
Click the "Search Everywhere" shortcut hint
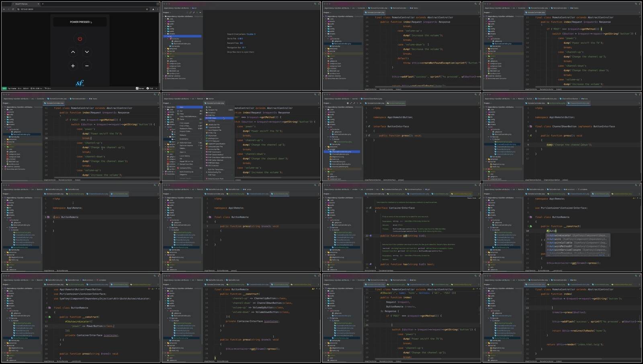236,34
